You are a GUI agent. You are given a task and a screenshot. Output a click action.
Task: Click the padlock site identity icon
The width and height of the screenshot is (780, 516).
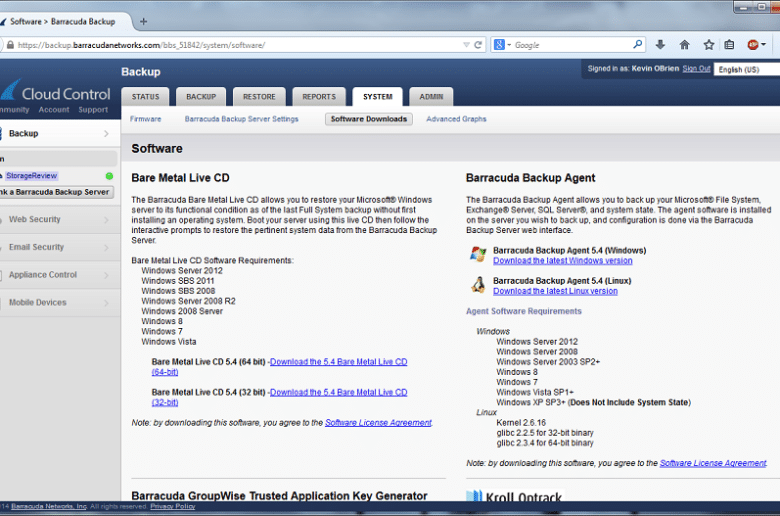tap(10, 45)
